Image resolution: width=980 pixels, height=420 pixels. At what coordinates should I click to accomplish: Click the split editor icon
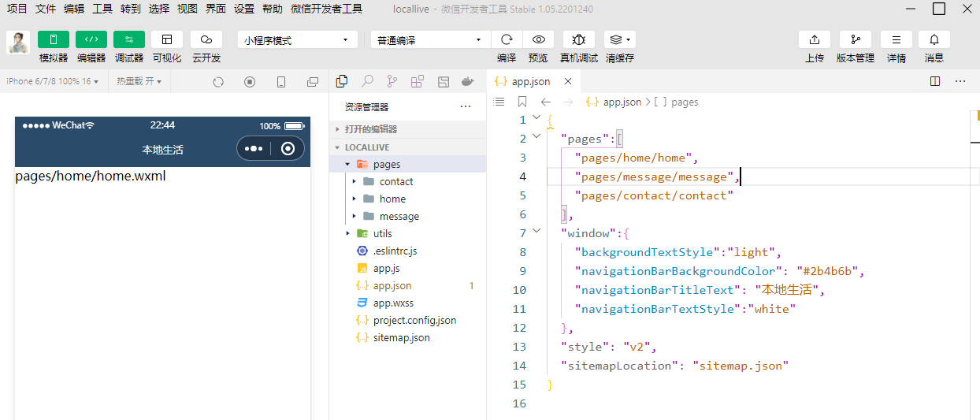(x=935, y=81)
